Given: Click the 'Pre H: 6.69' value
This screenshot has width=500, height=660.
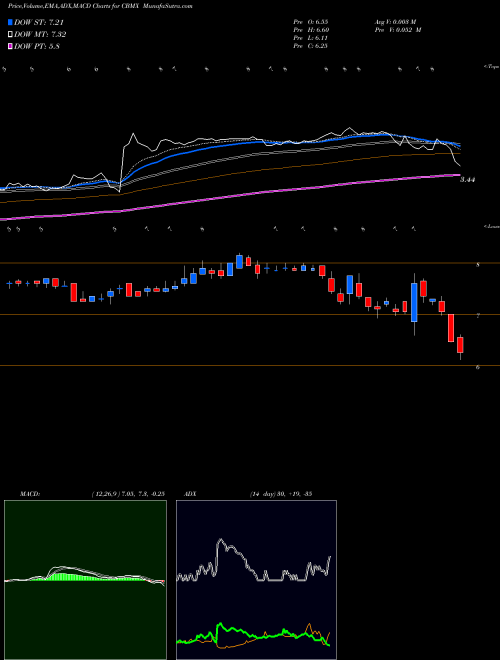Looking at the screenshot, I should tap(311, 30).
